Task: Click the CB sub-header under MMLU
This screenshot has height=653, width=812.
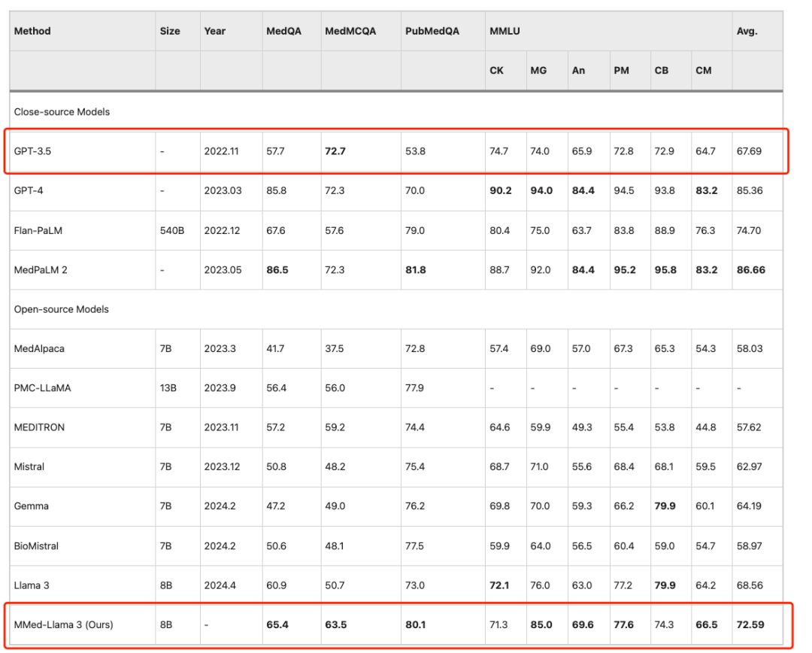Action: click(662, 71)
